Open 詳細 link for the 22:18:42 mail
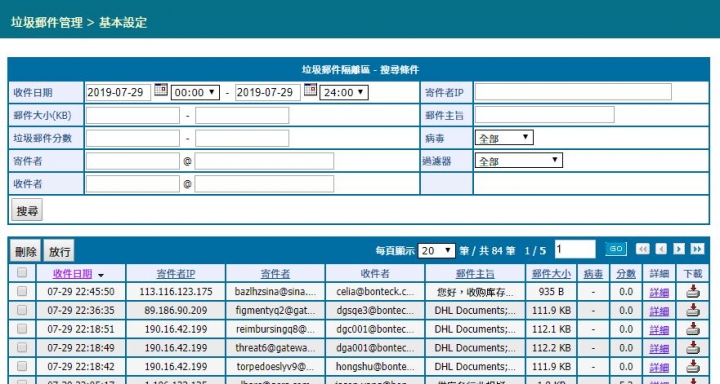720x384 pixels. pyautogui.click(x=659, y=367)
